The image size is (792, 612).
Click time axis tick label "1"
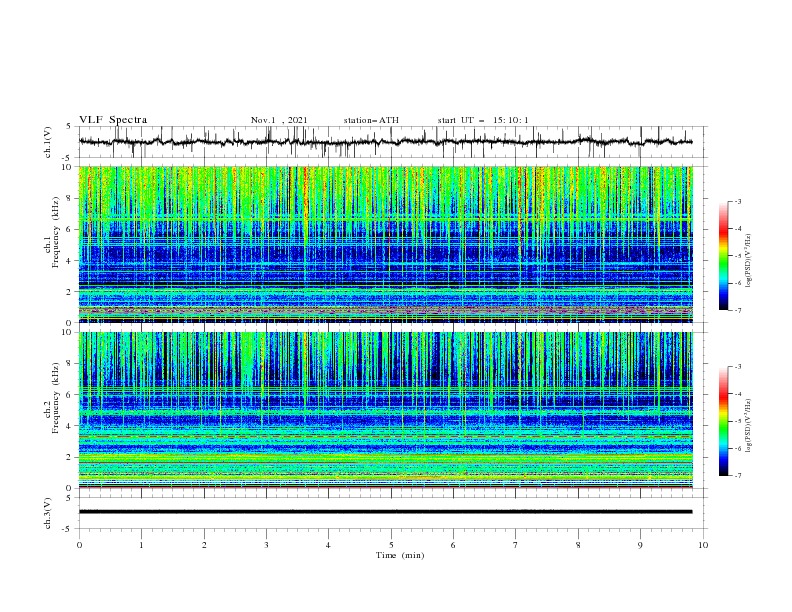141,545
